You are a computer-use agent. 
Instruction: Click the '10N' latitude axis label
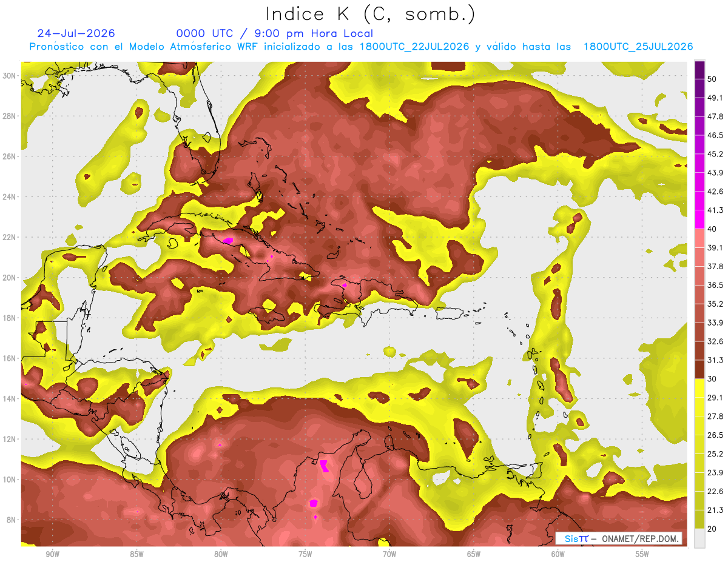[9, 480]
